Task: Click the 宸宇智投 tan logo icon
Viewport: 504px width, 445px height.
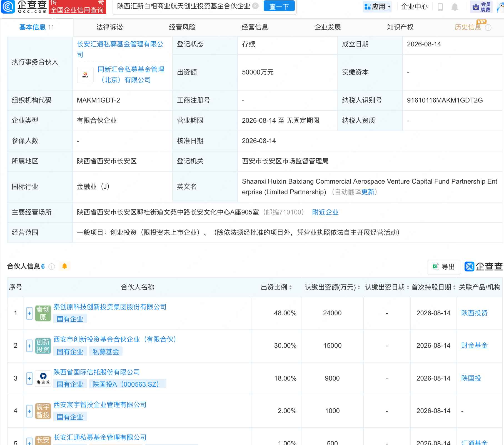Action: (x=43, y=411)
